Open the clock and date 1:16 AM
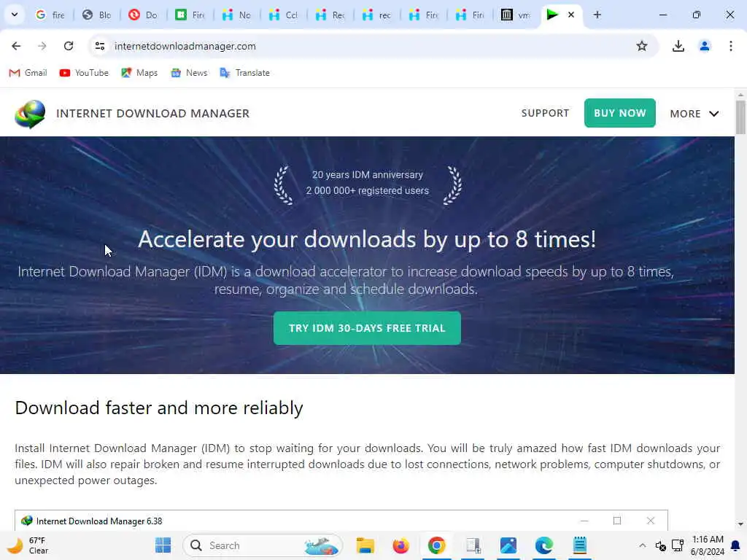Image resolution: width=747 pixels, height=560 pixels. coord(708,545)
